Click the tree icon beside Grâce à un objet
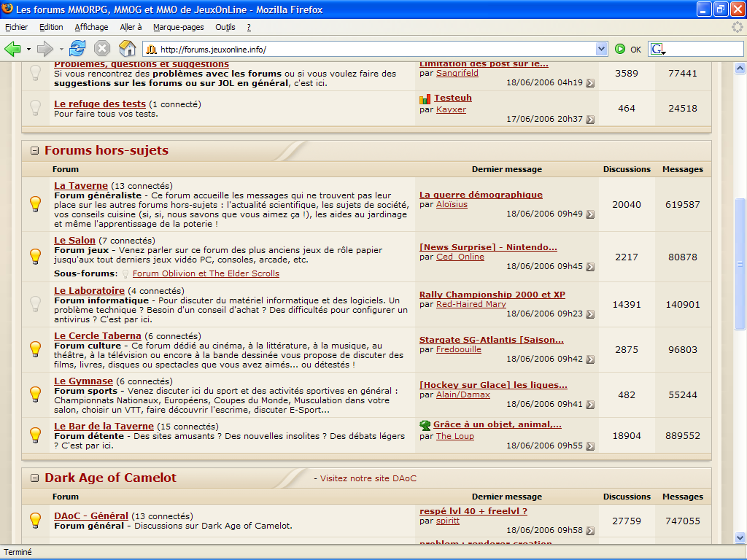 (425, 425)
